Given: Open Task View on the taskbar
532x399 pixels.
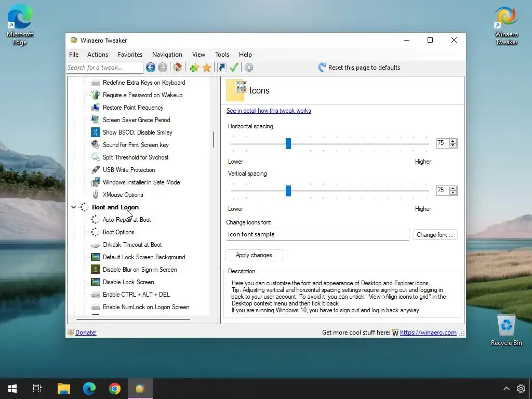Looking at the screenshot, I should point(37,389).
